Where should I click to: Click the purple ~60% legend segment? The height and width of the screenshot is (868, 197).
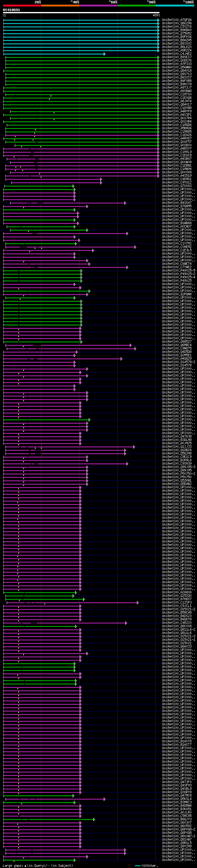[99, 6]
